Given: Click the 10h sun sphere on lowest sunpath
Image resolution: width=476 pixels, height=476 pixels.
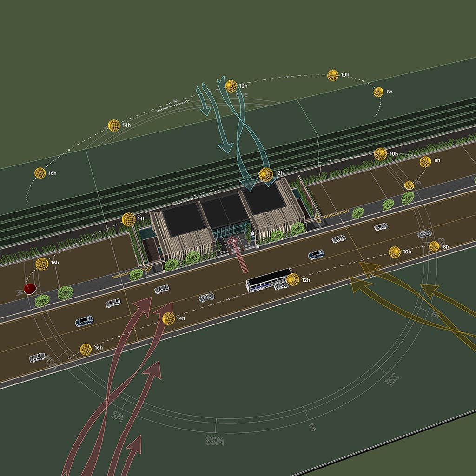Looking at the screenshot, I should click(x=394, y=252).
